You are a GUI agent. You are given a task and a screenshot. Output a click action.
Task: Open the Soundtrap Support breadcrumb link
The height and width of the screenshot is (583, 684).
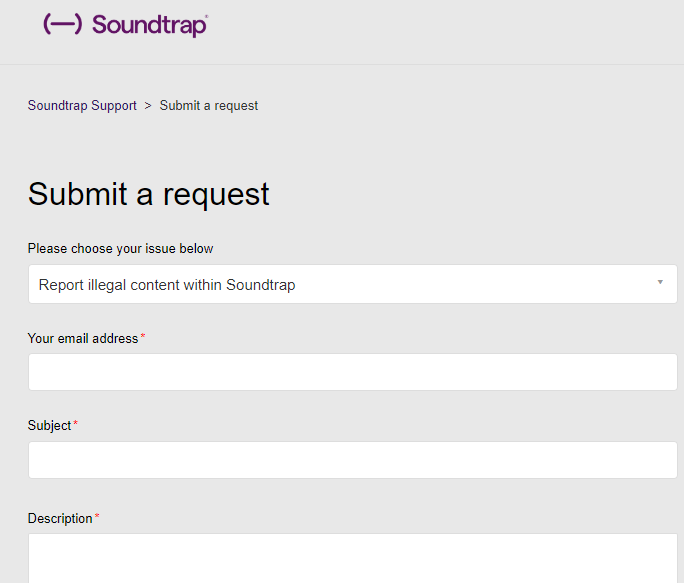pyautogui.click(x=82, y=106)
